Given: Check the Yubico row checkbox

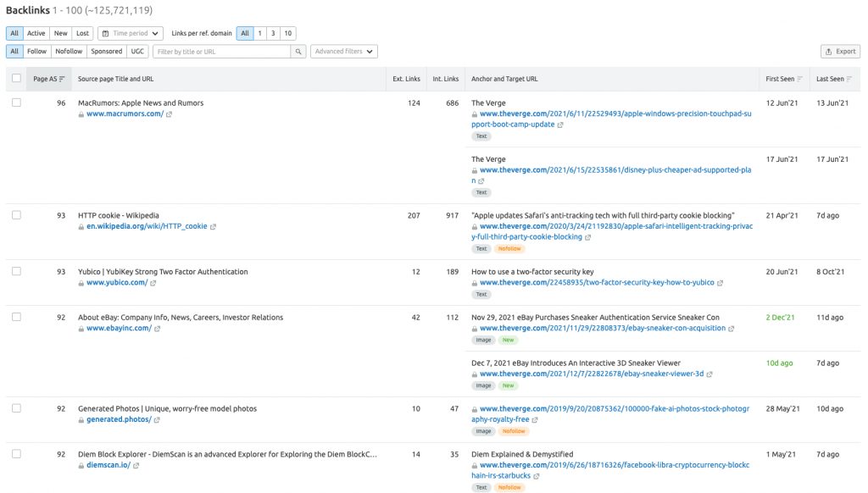Looking at the screenshot, I should pyautogui.click(x=17, y=271).
